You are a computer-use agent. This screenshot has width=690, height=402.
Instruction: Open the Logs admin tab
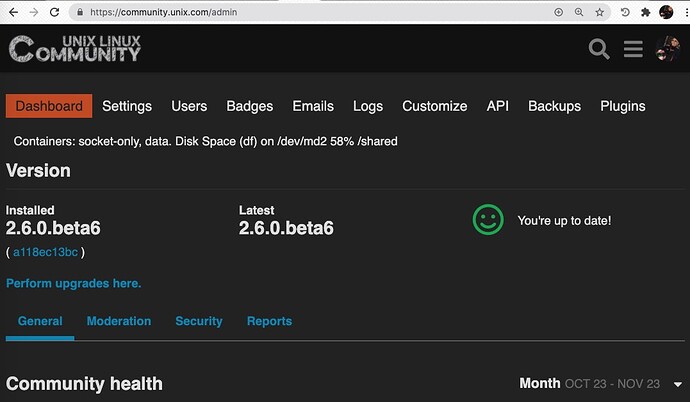click(368, 106)
